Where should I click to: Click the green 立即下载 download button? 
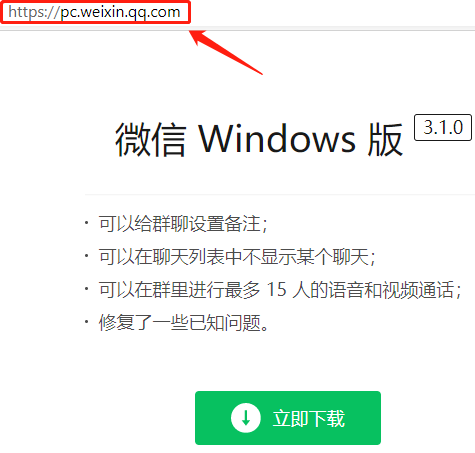click(x=288, y=418)
